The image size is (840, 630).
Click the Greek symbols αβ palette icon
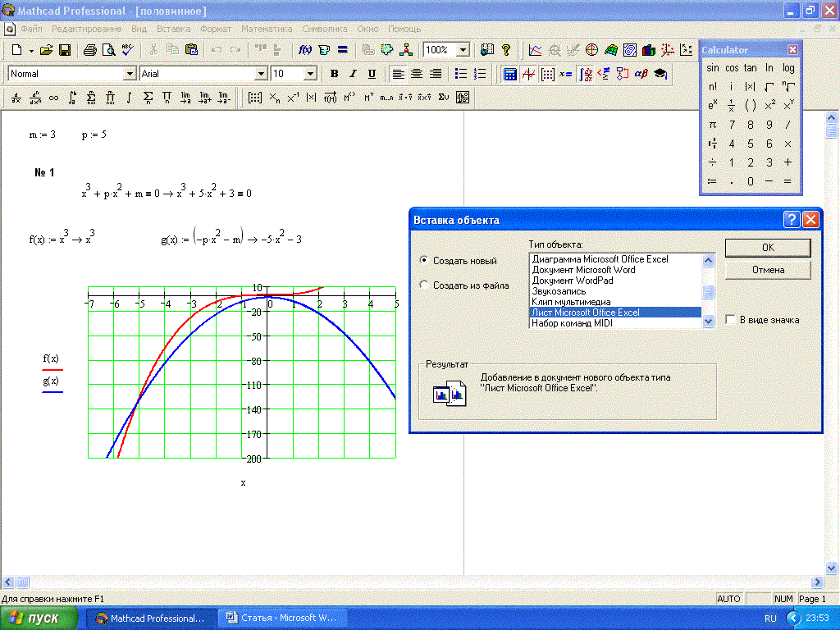(641, 74)
